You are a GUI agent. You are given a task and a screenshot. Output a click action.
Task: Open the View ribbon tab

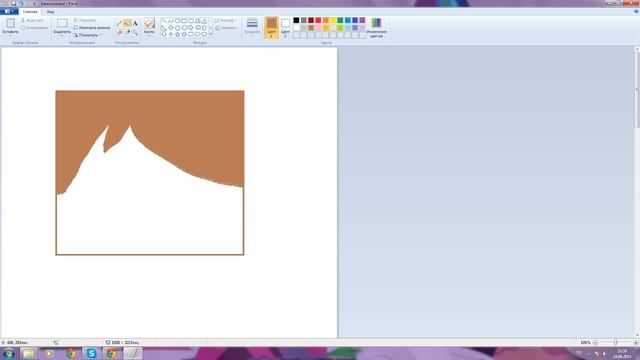click(x=50, y=11)
